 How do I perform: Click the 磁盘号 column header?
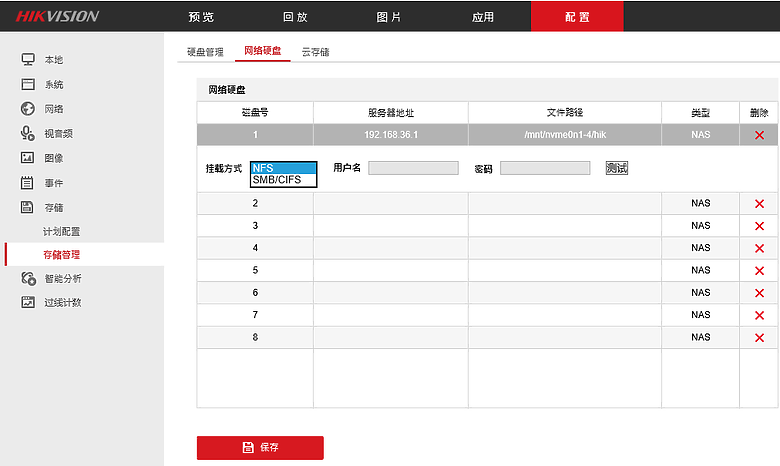coord(255,113)
